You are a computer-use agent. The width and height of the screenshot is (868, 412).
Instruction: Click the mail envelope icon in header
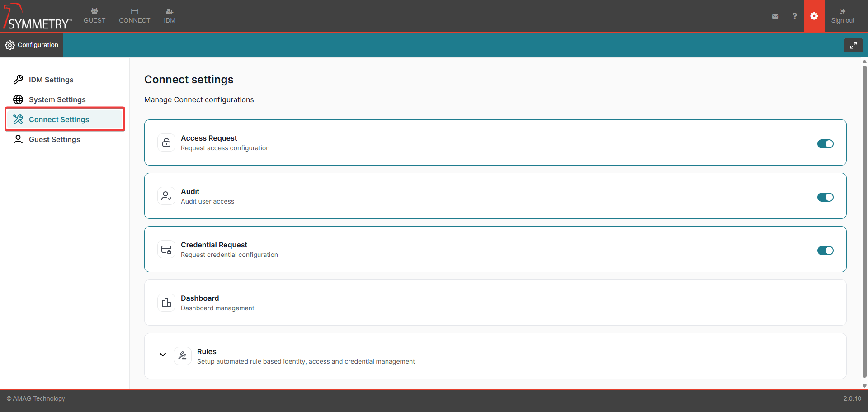[x=775, y=16]
